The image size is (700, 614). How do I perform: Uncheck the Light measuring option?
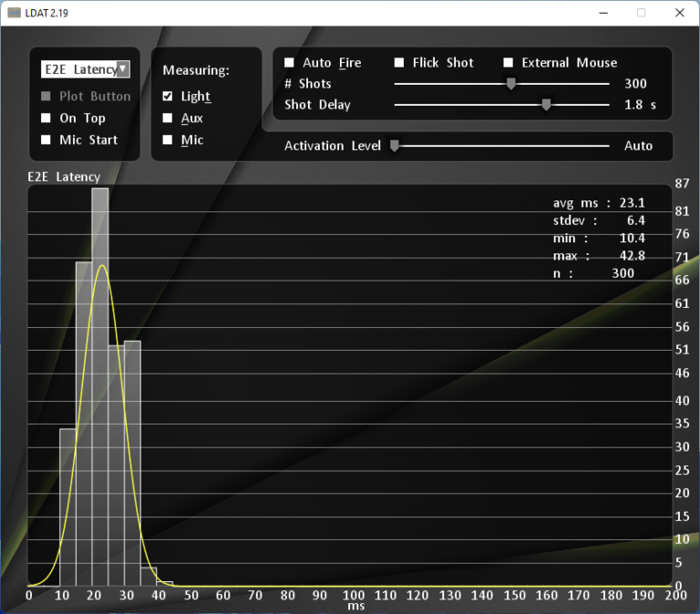pyautogui.click(x=168, y=97)
